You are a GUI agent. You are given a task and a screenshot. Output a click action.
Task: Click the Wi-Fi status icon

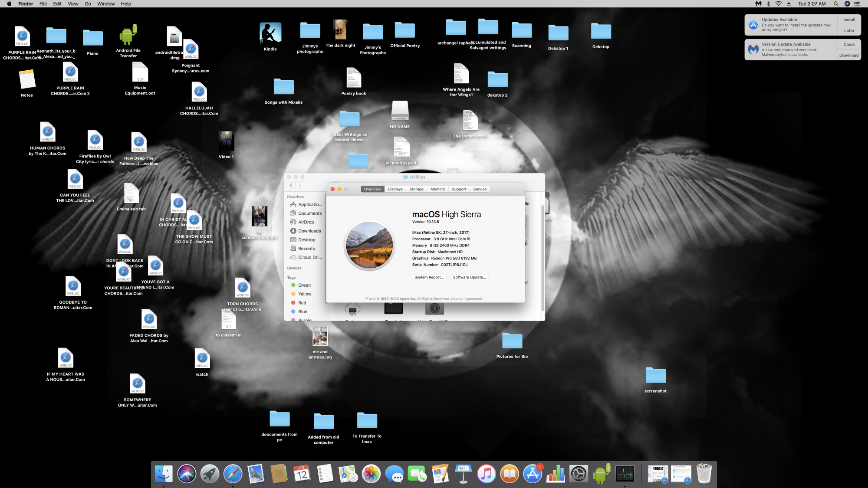click(779, 4)
